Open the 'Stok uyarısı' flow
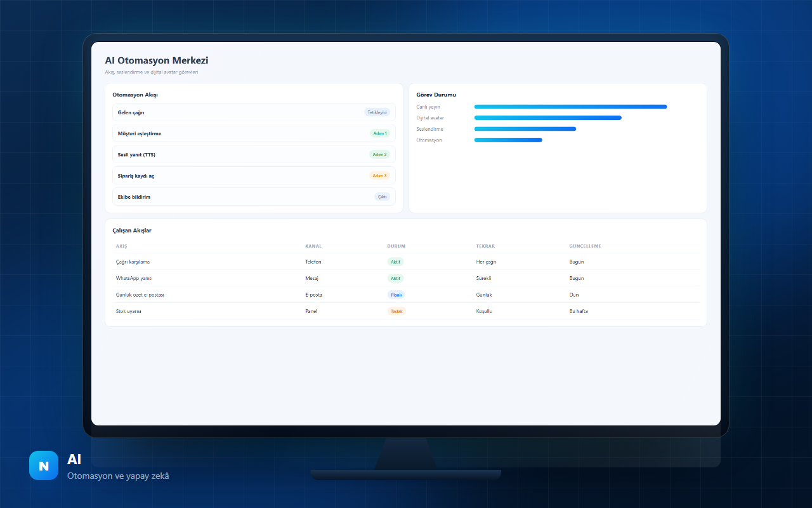 (129, 311)
